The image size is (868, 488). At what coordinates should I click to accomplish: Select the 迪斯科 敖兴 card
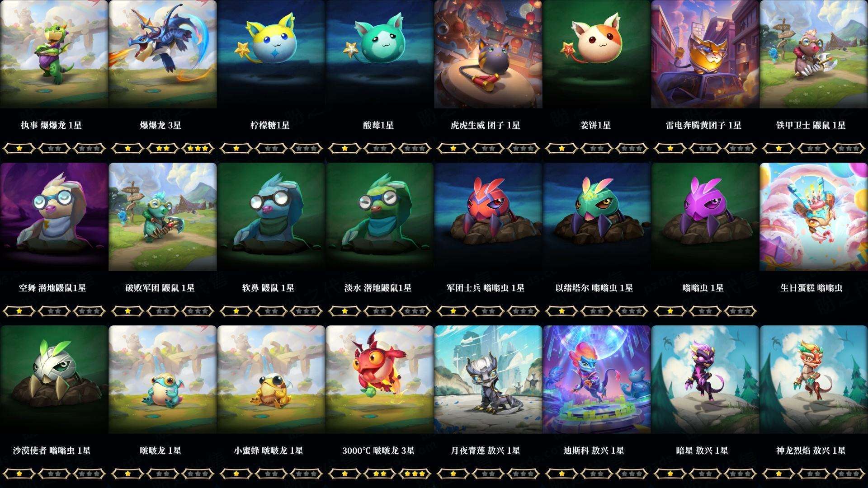point(597,380)
